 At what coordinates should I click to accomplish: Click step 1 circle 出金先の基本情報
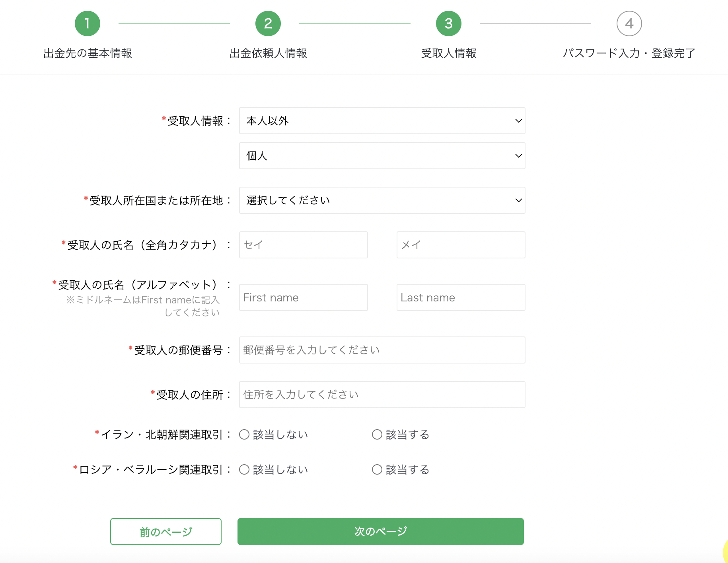click(88, 23)
